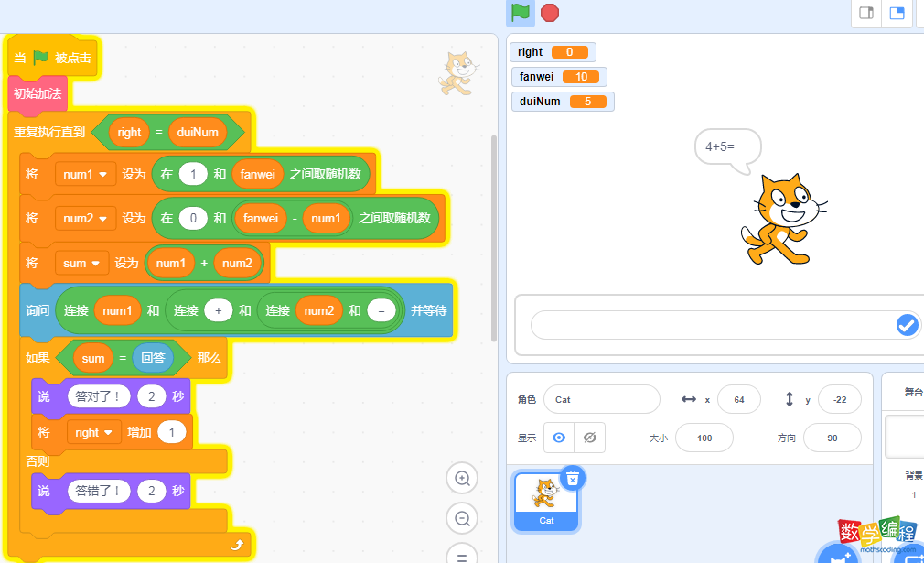Image resolution: width=924 pixels, height=563 pixels.
Task: Open the sum variable dropdown
Action: 82,263
